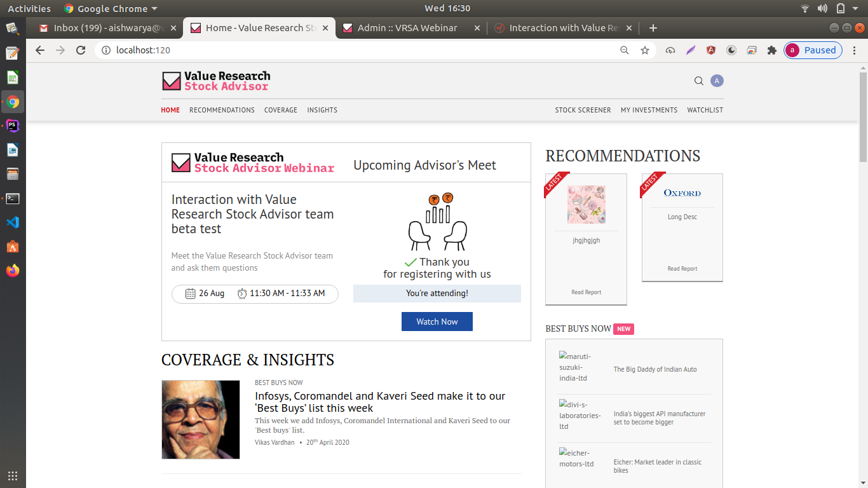Open the system status menu arrow

[x=856, y=8]
